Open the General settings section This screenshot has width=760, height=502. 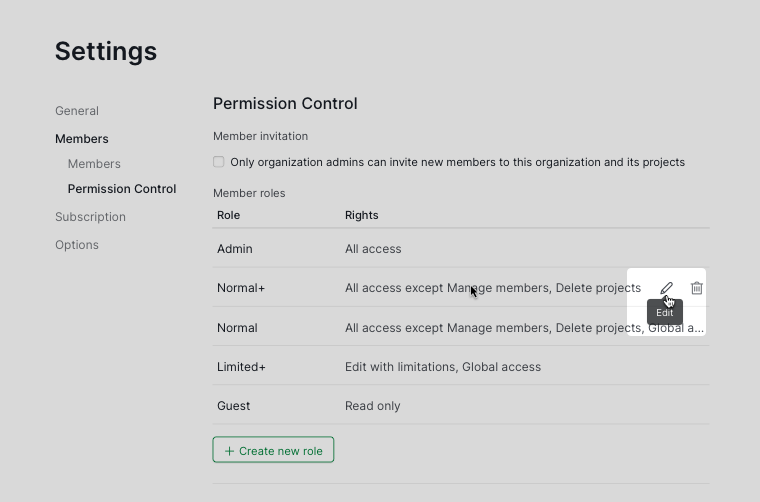click(x=77, y=111)
